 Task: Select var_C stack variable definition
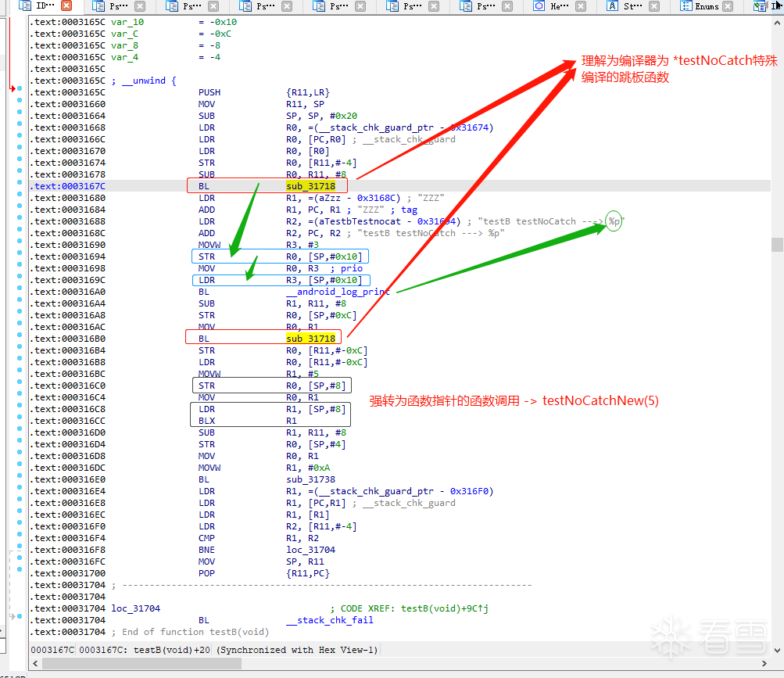[124, 34]
